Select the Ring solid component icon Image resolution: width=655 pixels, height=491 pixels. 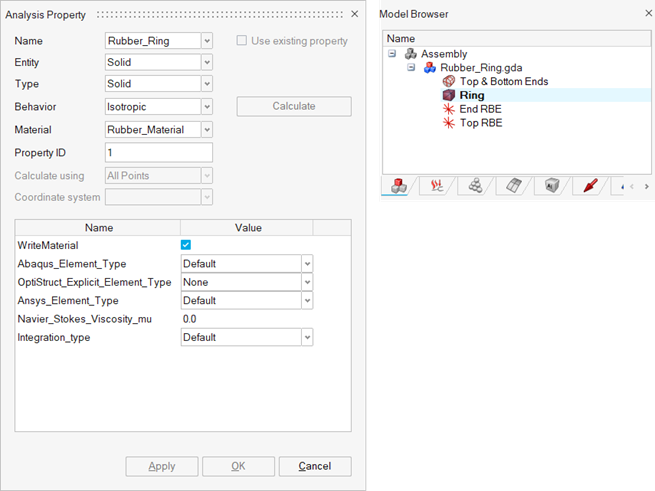(448, 95)
